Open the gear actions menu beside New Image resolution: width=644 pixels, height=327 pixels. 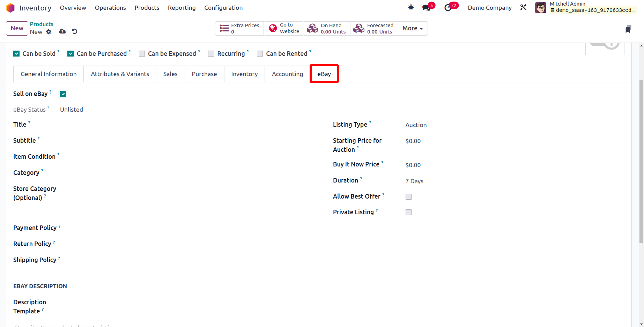point(49,32)
